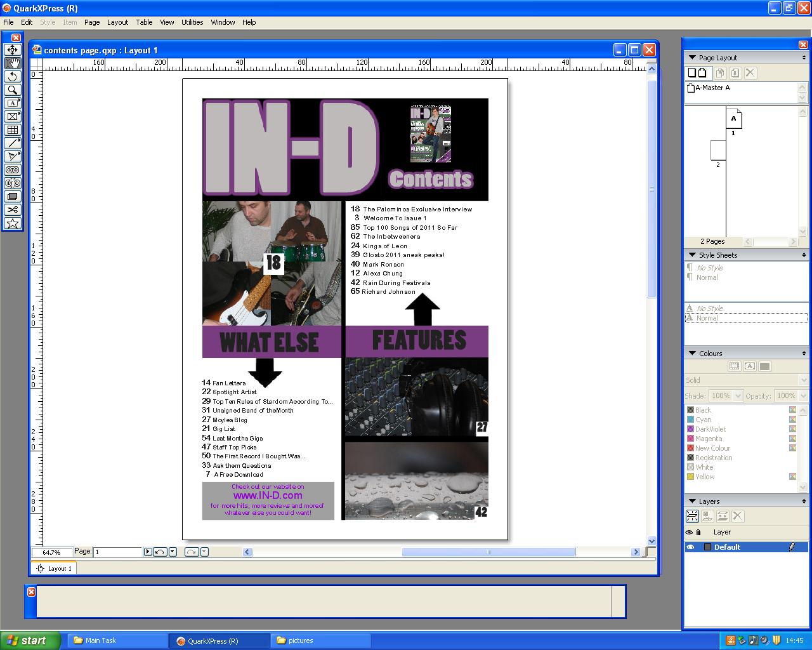812x650 pixels.
Task: Click edit pencil icon on Default layer
Action: pos(792,547)
